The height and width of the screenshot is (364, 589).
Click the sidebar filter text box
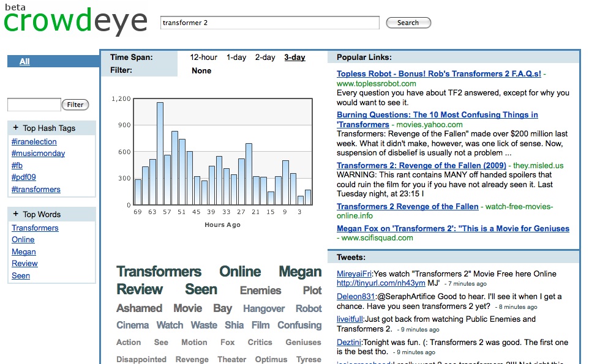(x=34, y=105)
